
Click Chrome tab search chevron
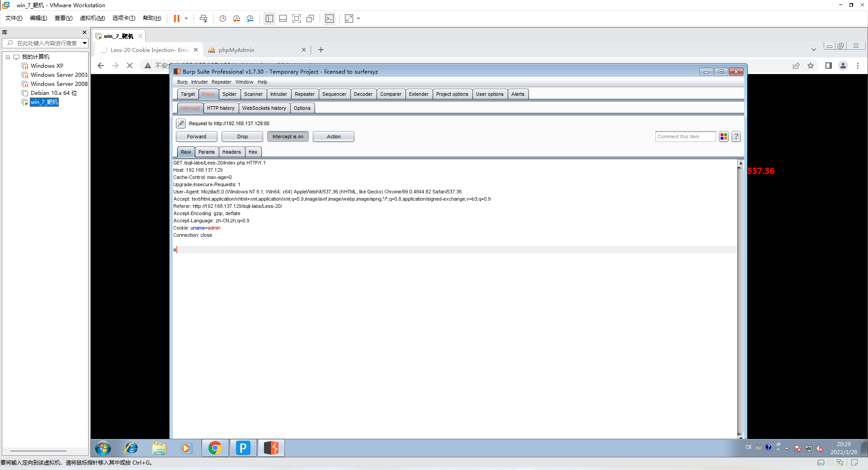pos(813,50)
